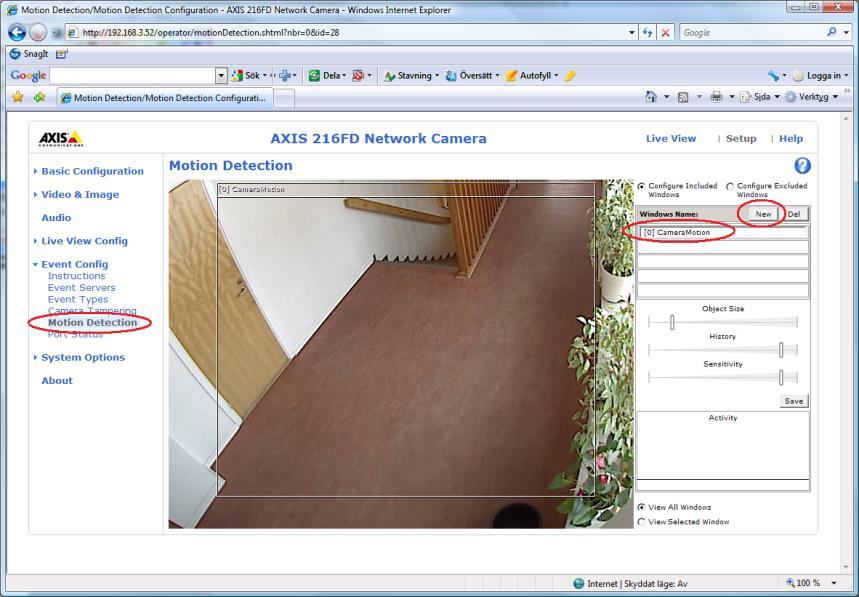Screen dimensions: 859x597
Task: Click the Logga in button
Action: [x=820, y=76]
